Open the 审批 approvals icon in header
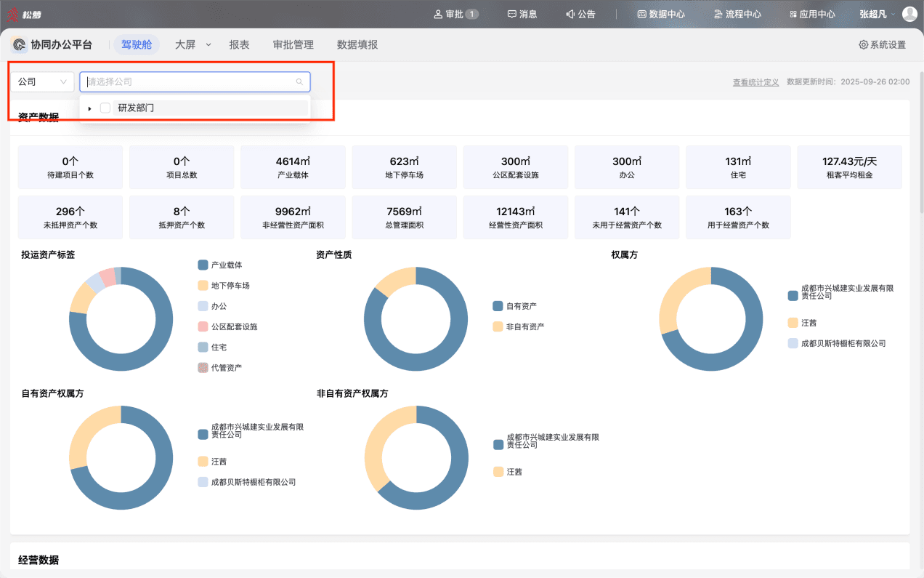Image resolution: width=924 pixels, height=578 pixels. [438, 14]
